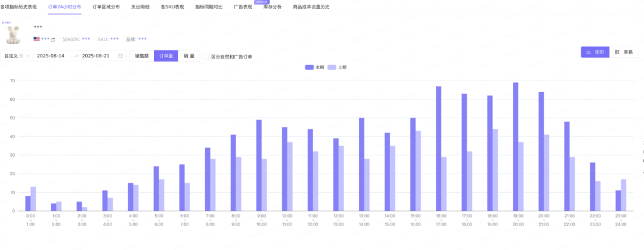Open the 各项指标历史表现 tab
The height and width of the screenshot is (250, 644).
[18, 7]
